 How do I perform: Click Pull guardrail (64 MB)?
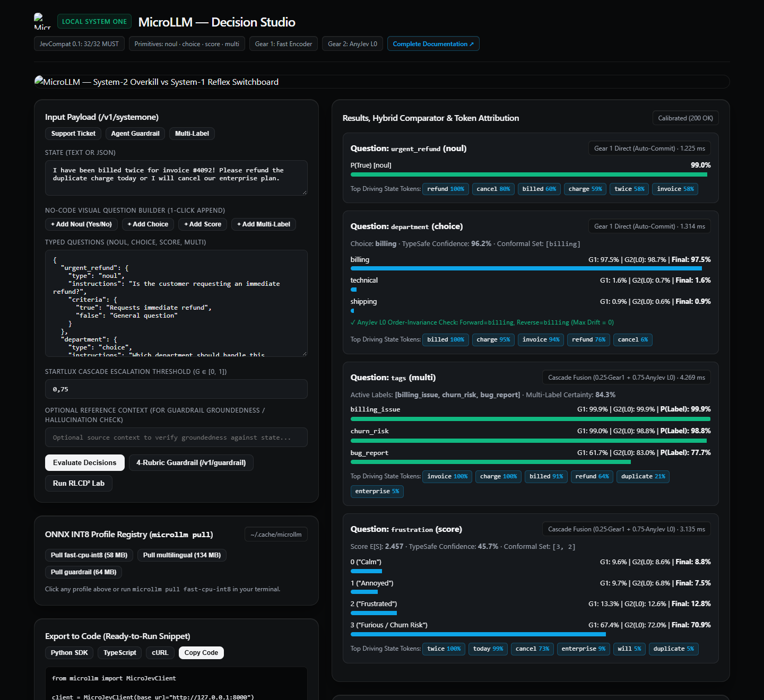84,572
